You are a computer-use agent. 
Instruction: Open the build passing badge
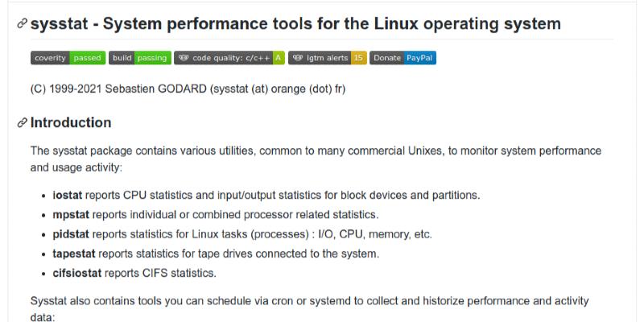(x=138, y=58)
